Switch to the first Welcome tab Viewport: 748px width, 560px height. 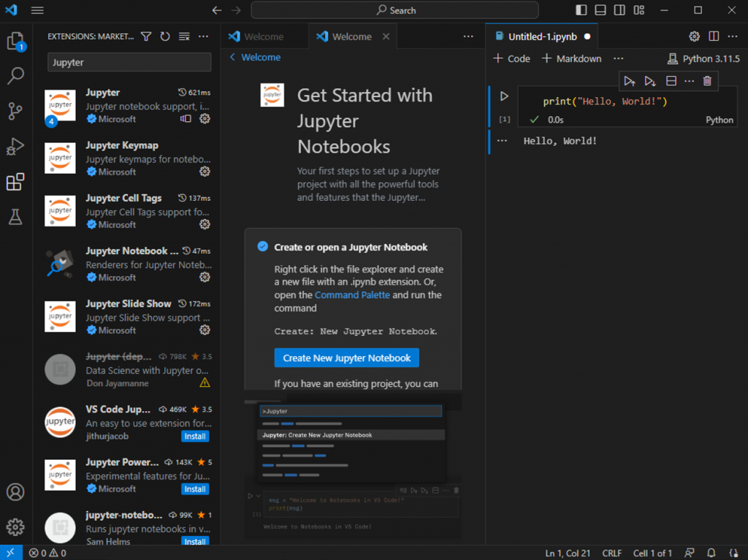[x=264, y=37]
